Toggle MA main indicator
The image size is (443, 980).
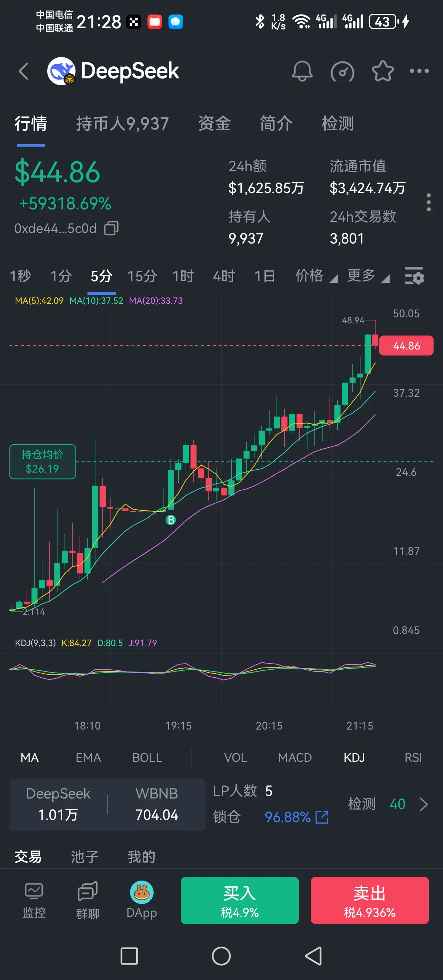[x=30, y=758]
